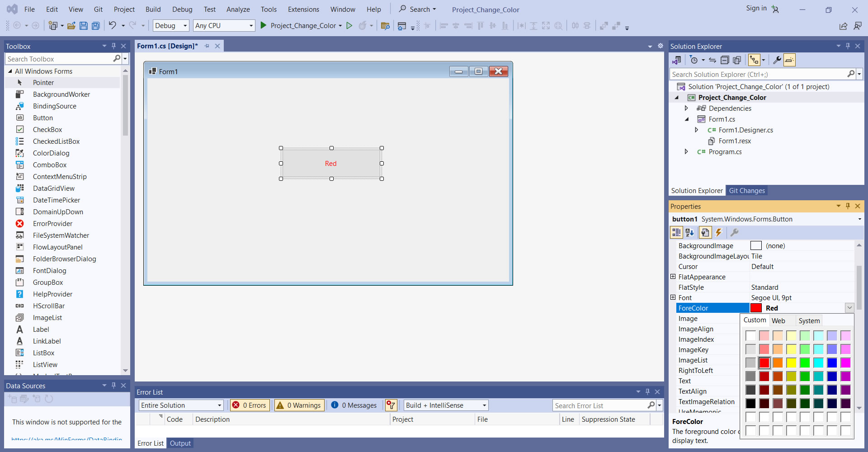Start debugging with the green play icon
This screenshot has width=868, height=452.
coord(263,26)
